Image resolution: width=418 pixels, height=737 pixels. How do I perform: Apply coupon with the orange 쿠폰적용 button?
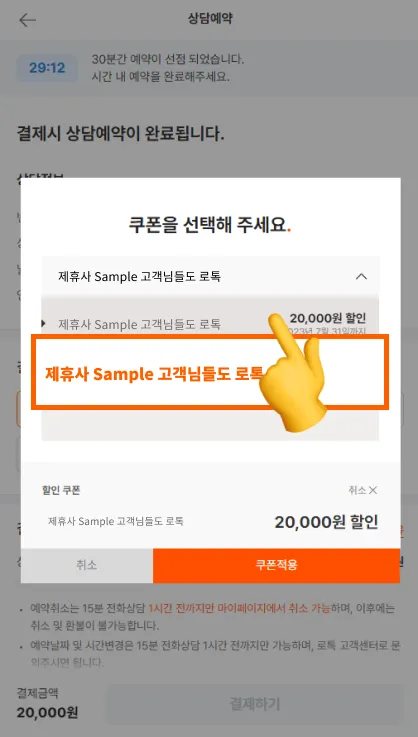(276, 565)
